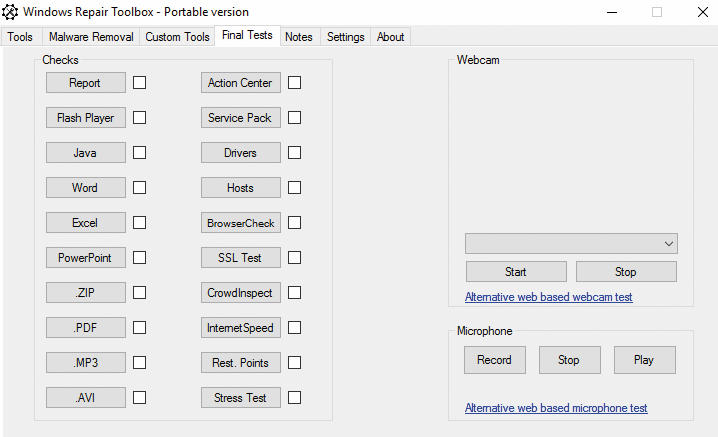This screenshot has width=718, height=437.
Task: Open the Settings tab
Action: click(x=346, y=37)
